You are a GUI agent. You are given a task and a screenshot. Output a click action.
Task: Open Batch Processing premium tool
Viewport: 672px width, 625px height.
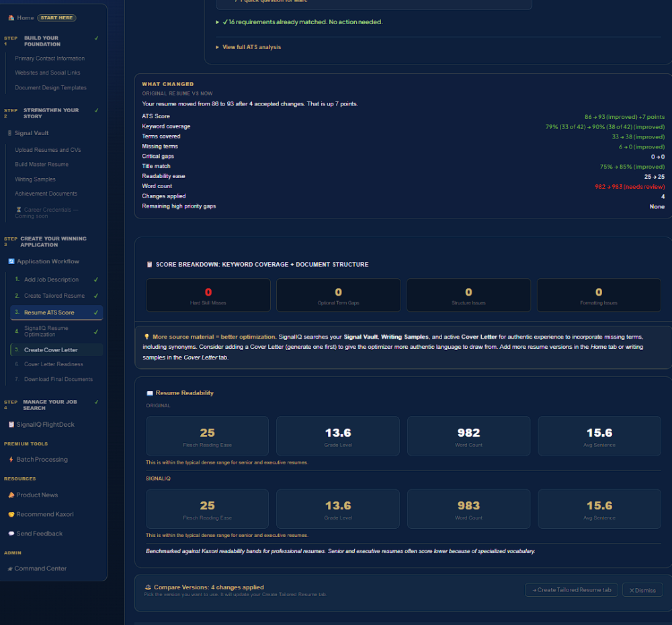(x=42, y=460)
